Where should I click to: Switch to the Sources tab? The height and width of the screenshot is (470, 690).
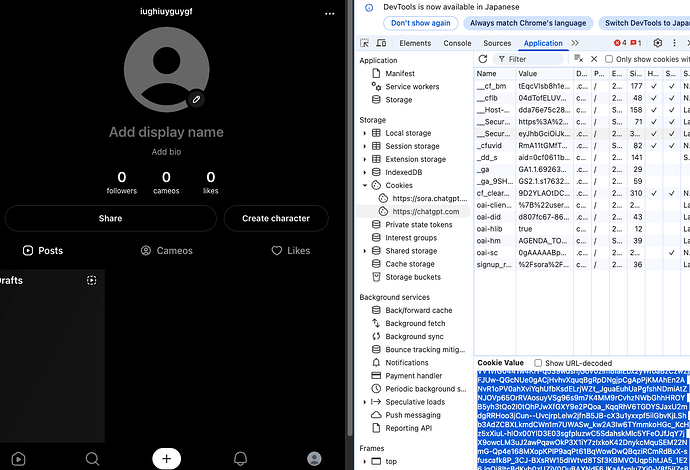click(x=497, y=43)
